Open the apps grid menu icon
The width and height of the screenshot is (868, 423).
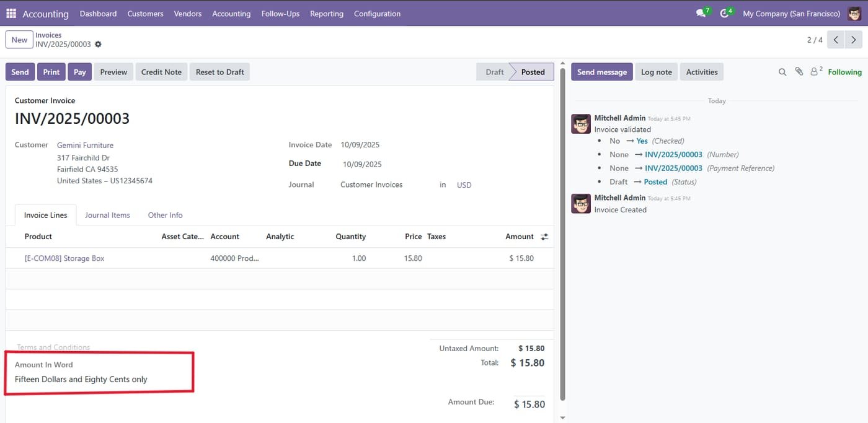[11, 13]
